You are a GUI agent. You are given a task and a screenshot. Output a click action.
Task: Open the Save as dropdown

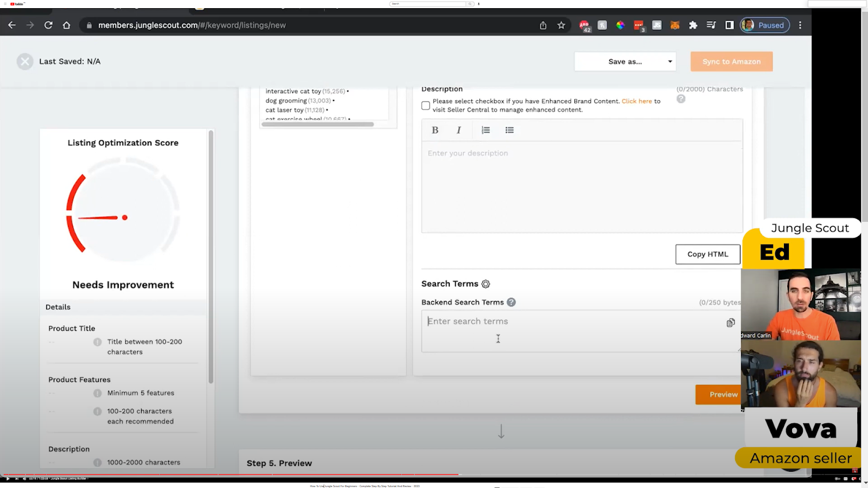pyautogui.click(x=625, y=62)
